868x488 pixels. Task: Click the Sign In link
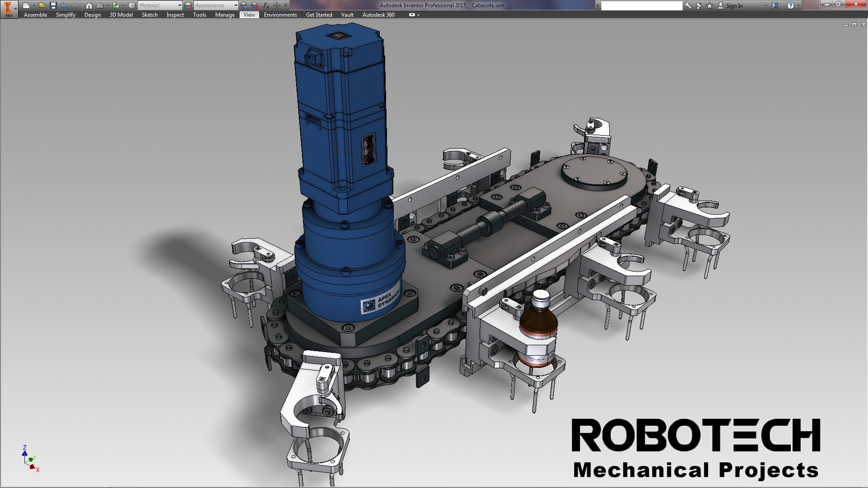pos(735,5)
